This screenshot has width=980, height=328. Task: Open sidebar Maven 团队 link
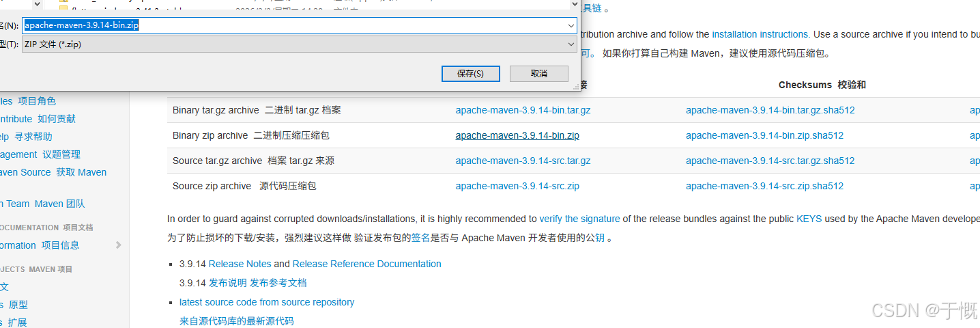[x=60, y=204]
